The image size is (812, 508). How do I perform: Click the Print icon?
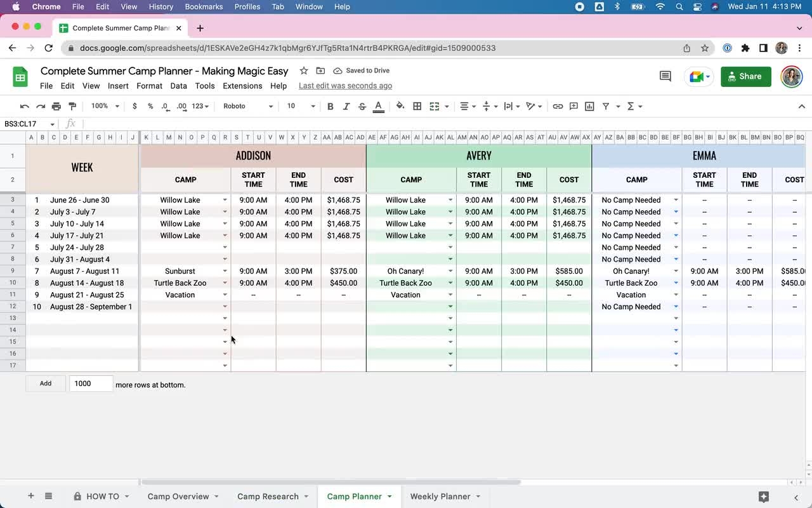click(x=56, y=106)
